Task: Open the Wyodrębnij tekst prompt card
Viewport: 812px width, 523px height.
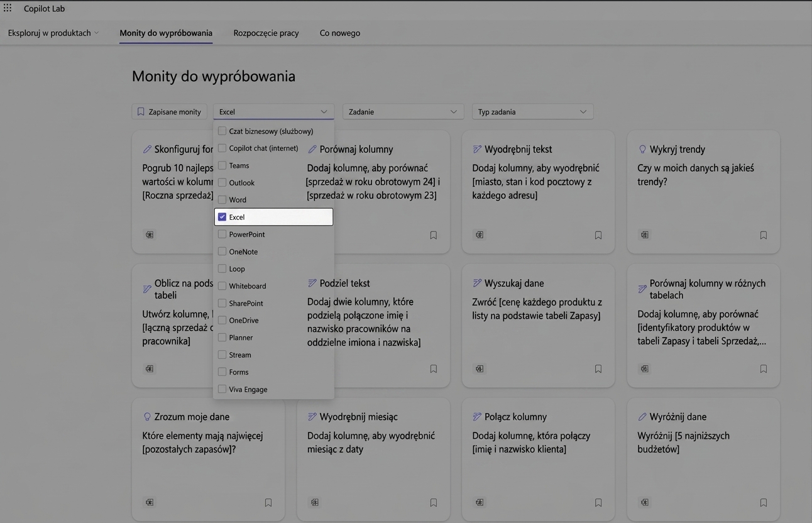Action: click(538, 192)
